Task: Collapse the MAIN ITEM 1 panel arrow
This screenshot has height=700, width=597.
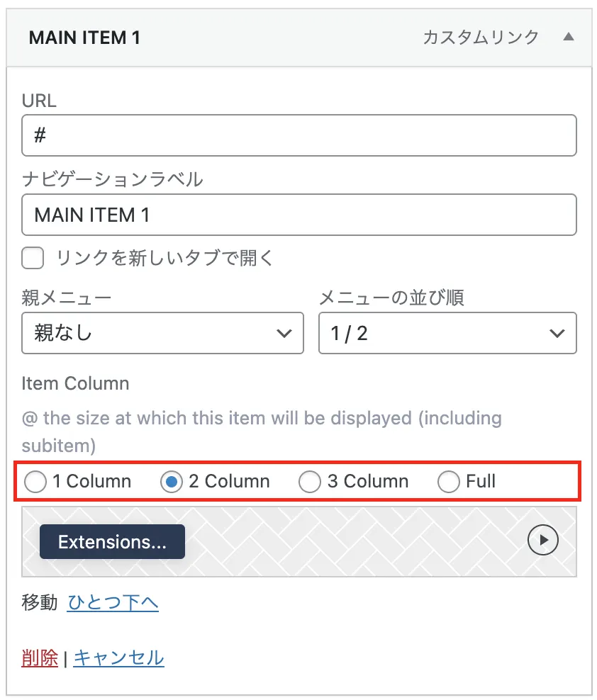Action: pos(569,37)
